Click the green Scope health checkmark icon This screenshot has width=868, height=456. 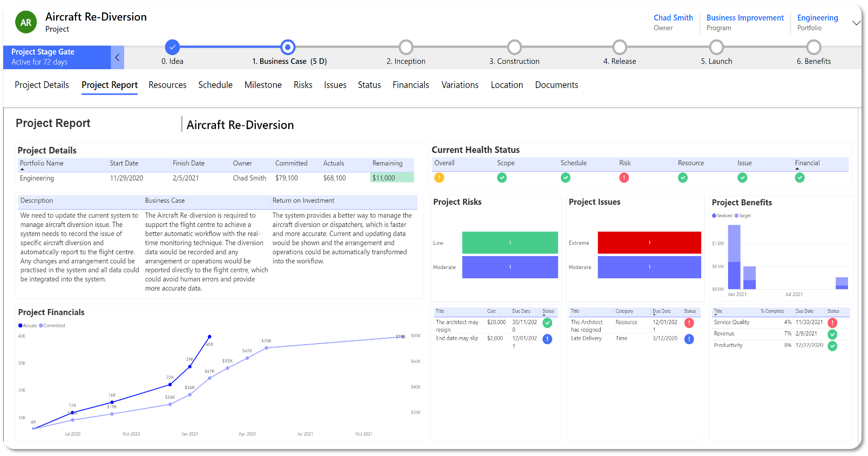click(x=502, y=178)
